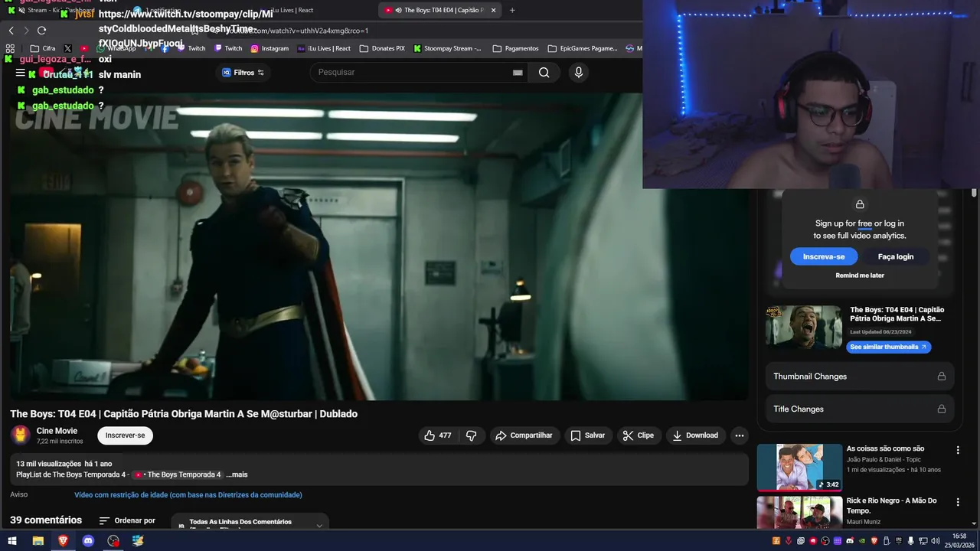980x551 pixels.
Task: Open Brave browser from taskbar
Action: pos(63,540)
